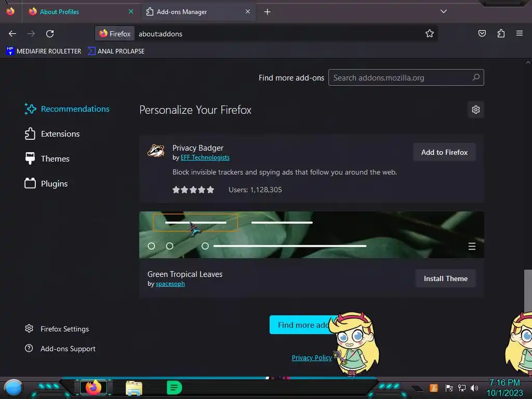Click the Privacy Badger badger icon

pos(156,151)
